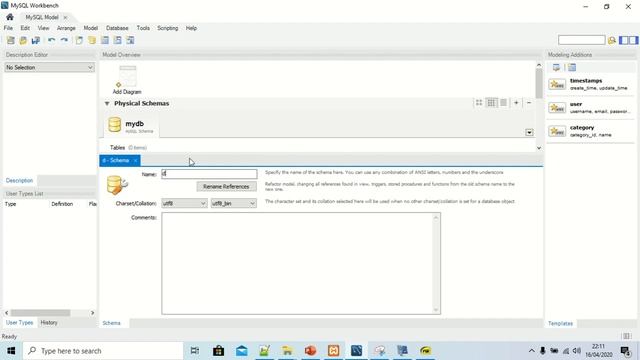Click the second Modeling Additions table icon
This screenshot has width=640, height=360.
click(x=572, y=68)
